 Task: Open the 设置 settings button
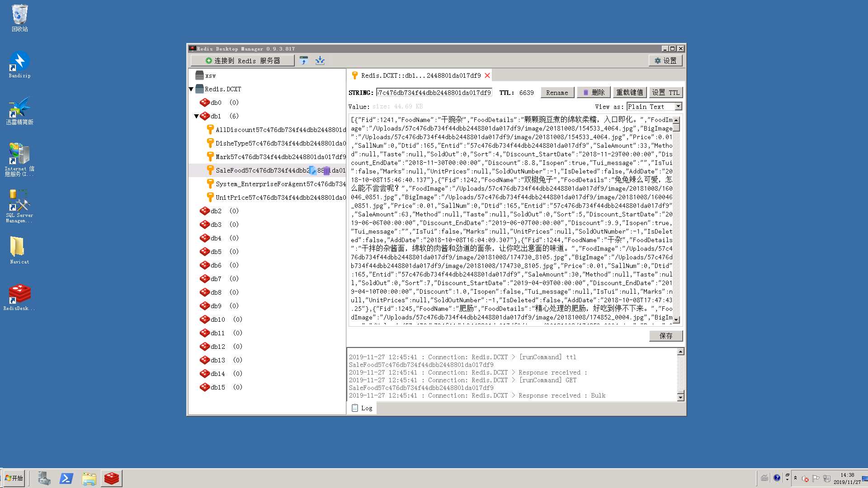pos(665,61)
